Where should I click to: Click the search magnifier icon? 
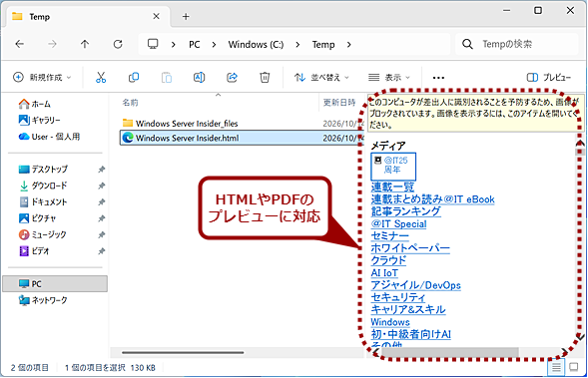tap(467, 44)
